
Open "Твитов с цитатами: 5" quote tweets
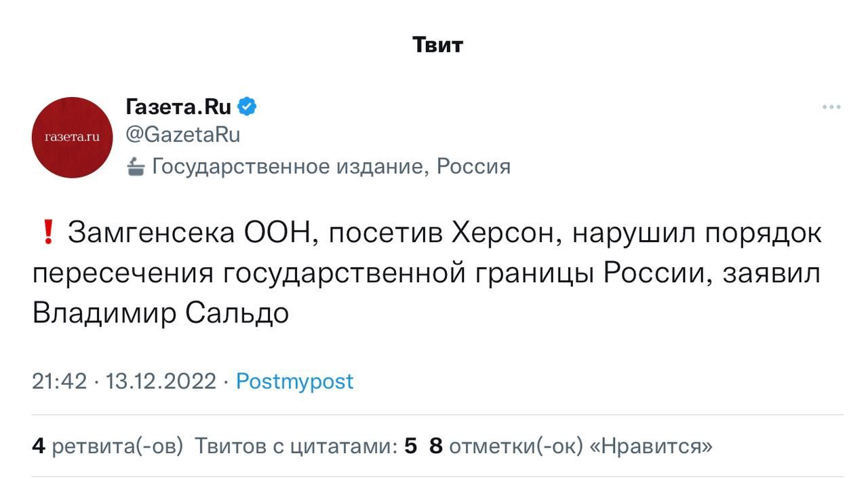click(305, 446)
